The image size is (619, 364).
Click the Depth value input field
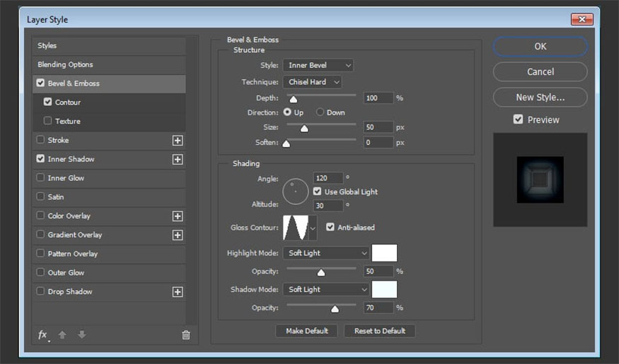pos(378,98)
